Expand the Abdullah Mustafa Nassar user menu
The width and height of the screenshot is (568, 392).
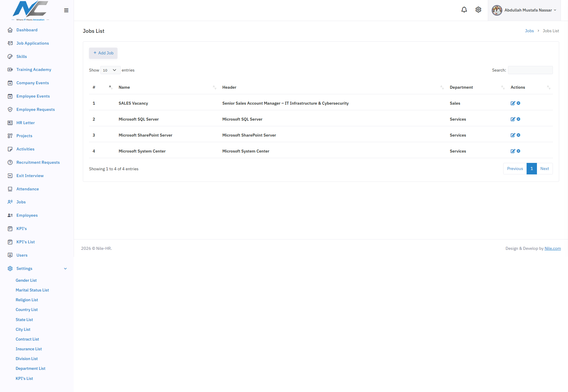point(524,10)
